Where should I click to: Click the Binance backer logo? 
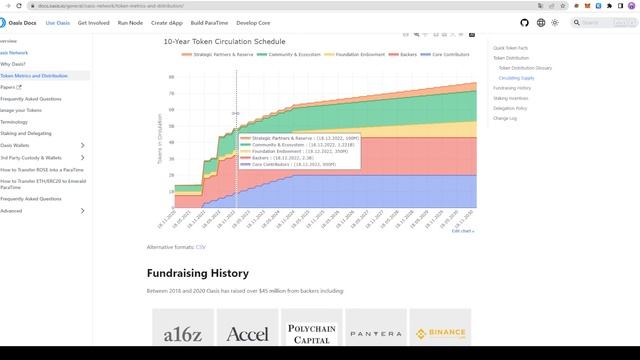(x=440, y=327)
